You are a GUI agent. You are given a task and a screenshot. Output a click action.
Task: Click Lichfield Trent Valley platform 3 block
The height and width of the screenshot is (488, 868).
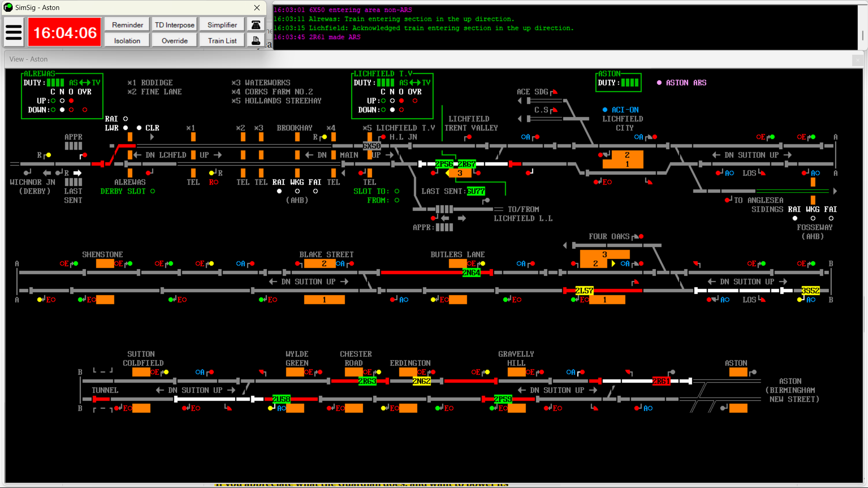pyautogui.click(x=460, y=173)
